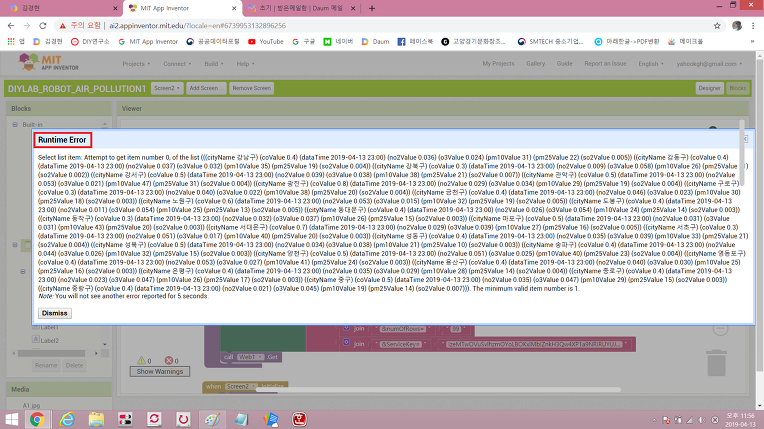Open Internet Explorer from the taskbar
The height and width of the screenshot is (429, 764).
click(x=67, y=419)
